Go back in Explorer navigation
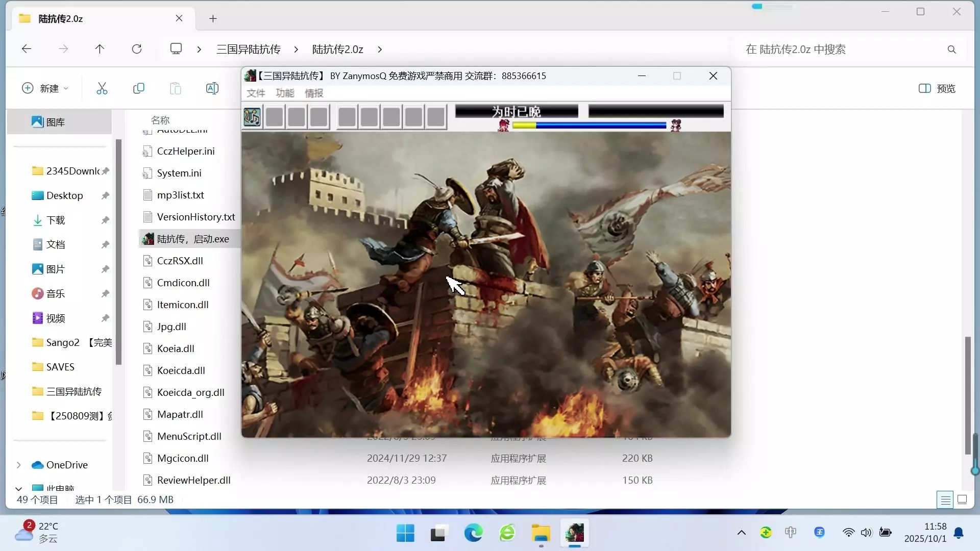 coord(27,49)
